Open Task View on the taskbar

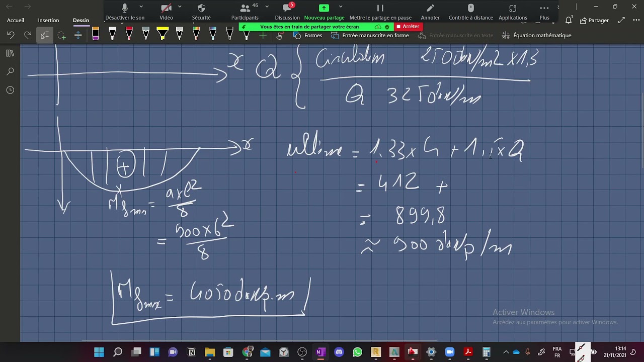point(136,352)
